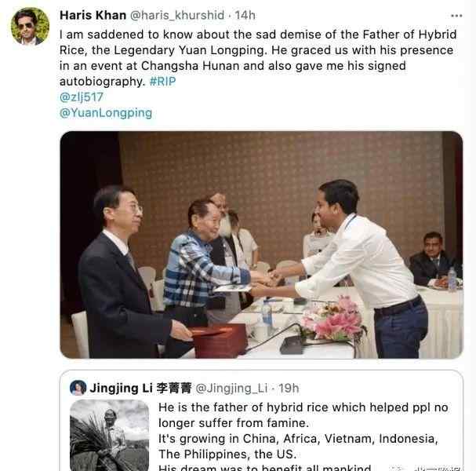The width and height of the screenshot is (476, 471).
Task: Open the @YuanLongping mention
Action: point(106,112)
